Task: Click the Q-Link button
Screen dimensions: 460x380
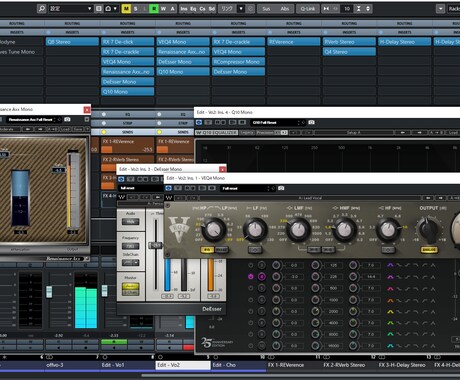Action: [307, 9]
